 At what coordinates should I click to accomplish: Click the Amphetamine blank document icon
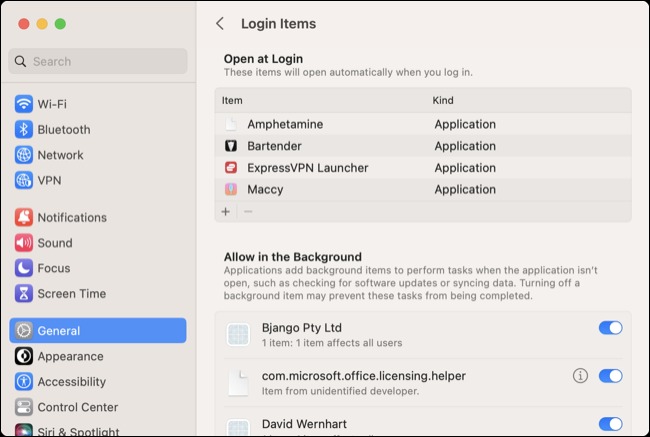[x=231, y=124]
